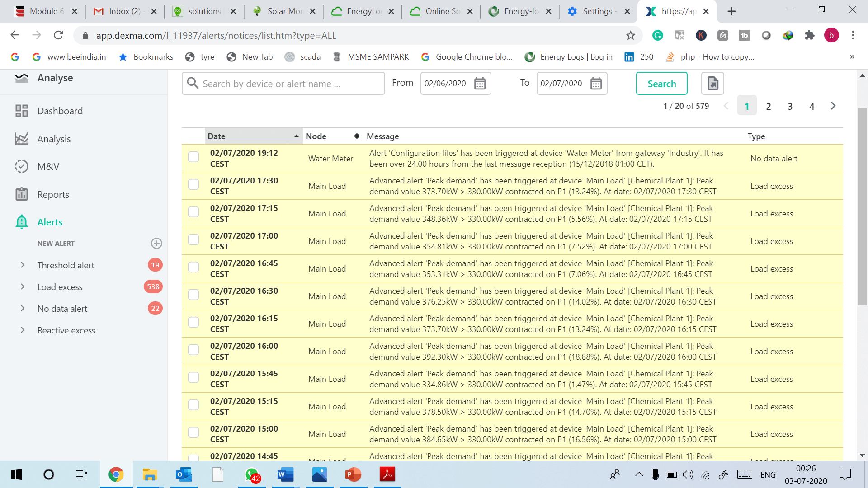Open the M&V section icon
Image resolution: width=868 pixels, height=488 pixels.
coord(21,166)
